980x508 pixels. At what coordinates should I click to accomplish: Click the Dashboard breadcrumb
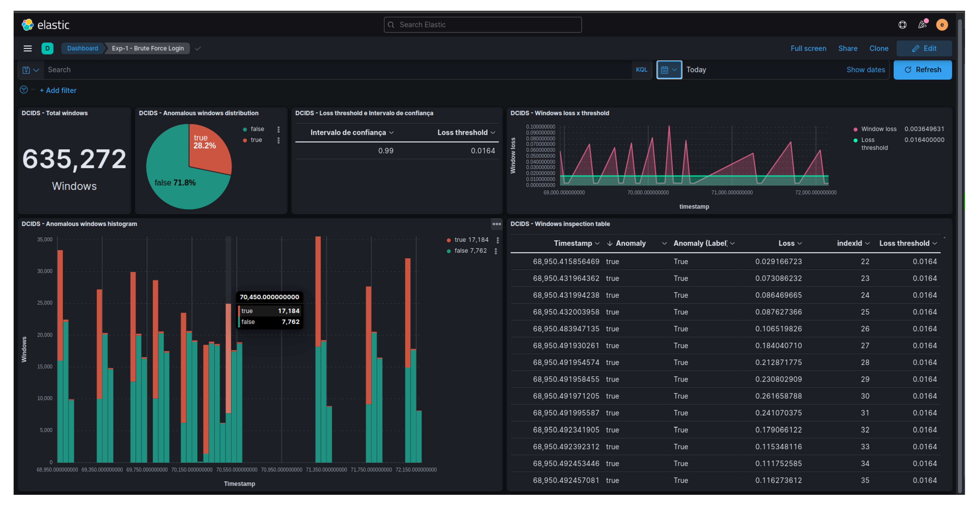(x=82, y=48)
